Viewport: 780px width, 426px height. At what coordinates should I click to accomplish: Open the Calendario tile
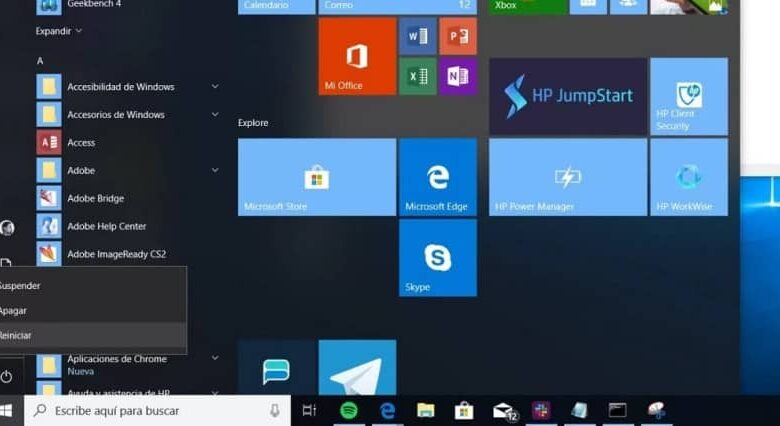click(277, 7)
